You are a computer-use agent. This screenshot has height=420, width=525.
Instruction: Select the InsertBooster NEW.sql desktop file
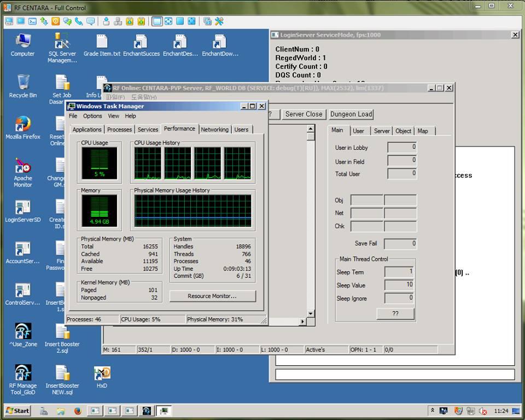(62, 380)
